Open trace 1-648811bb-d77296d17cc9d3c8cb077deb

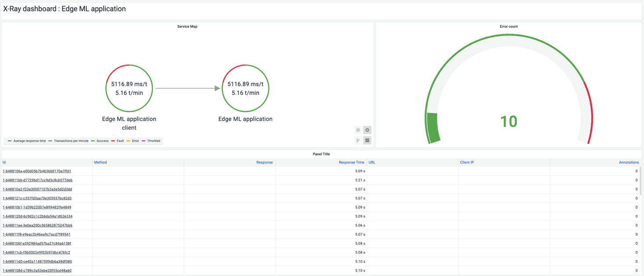pyautogui.click(x=37, y=180)
